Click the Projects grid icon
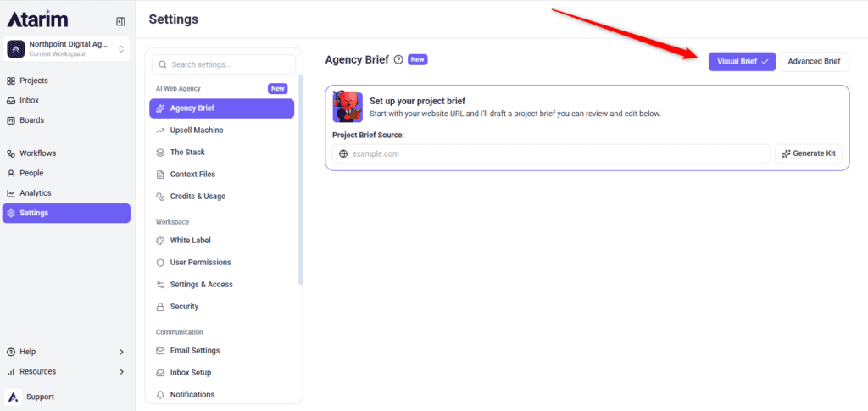 [x=10, y=81]
